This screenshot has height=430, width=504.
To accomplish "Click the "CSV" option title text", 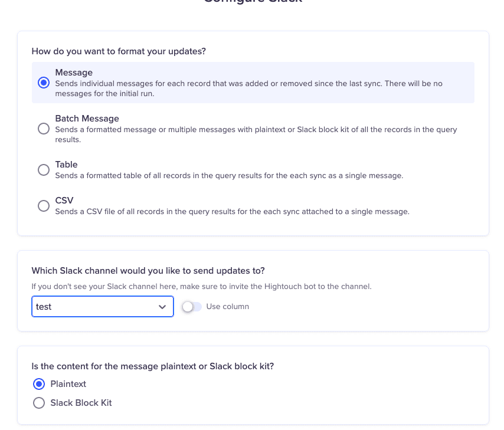I will 64,201.
